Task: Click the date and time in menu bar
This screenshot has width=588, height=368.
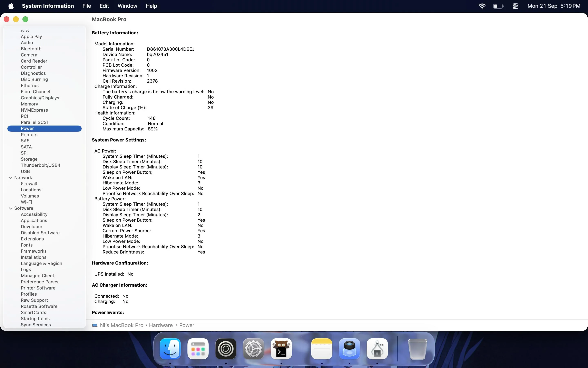Action: click(554, 6)
